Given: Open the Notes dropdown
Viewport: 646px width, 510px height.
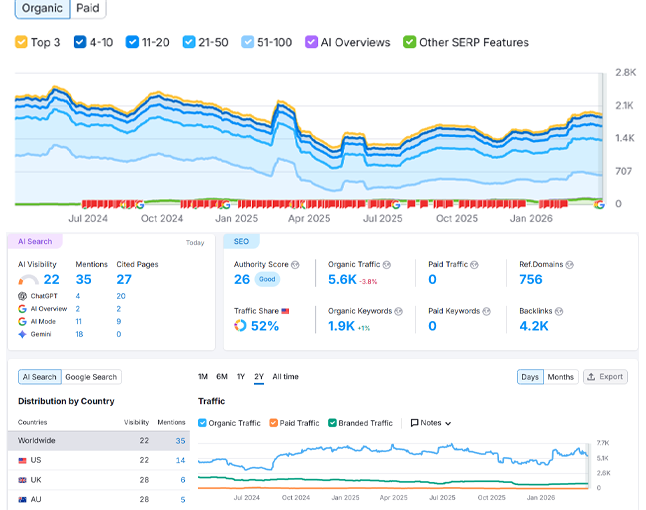Looking at the screenshot, I should [x=431, y=423].
